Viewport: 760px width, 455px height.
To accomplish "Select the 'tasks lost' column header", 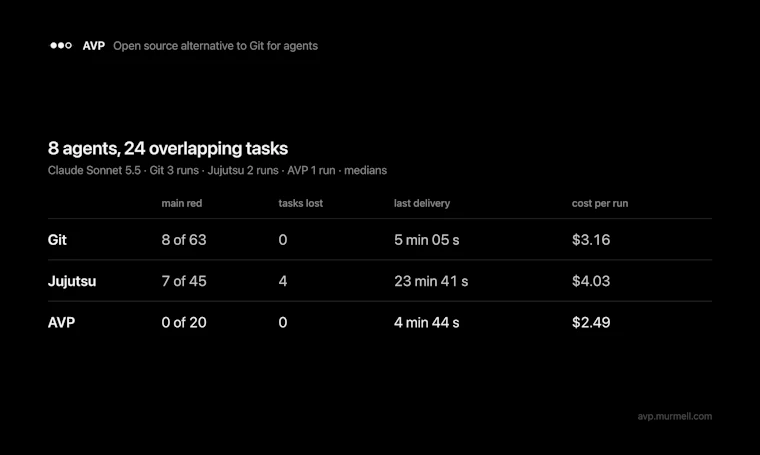I will coord(301,204).
